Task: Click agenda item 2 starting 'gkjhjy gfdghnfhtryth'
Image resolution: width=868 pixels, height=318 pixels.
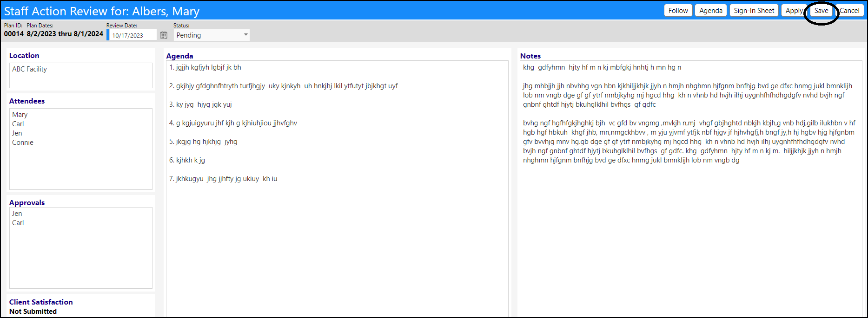Action: 284,86
